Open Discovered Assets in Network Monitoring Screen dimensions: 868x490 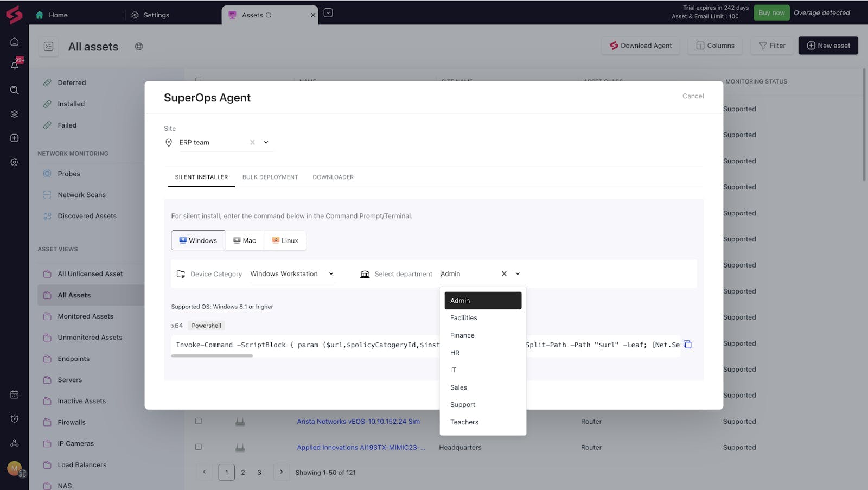pyautogui.click(x=87, y=216)
